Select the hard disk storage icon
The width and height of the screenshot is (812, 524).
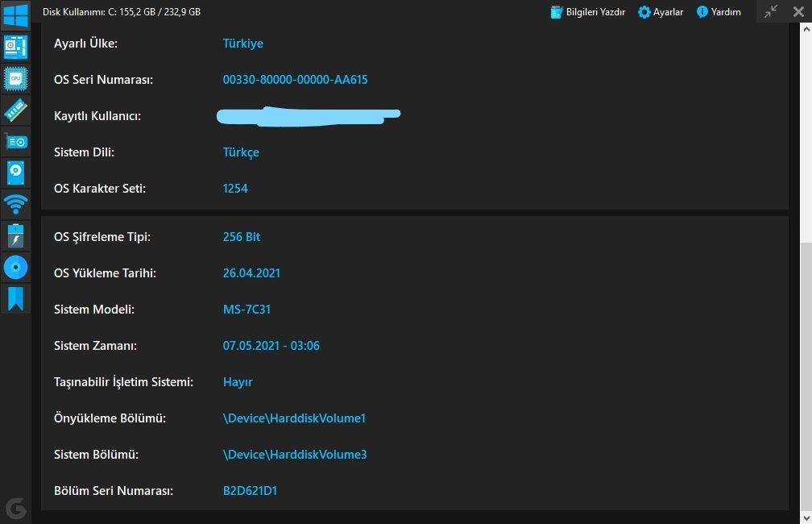pos(15,173)
